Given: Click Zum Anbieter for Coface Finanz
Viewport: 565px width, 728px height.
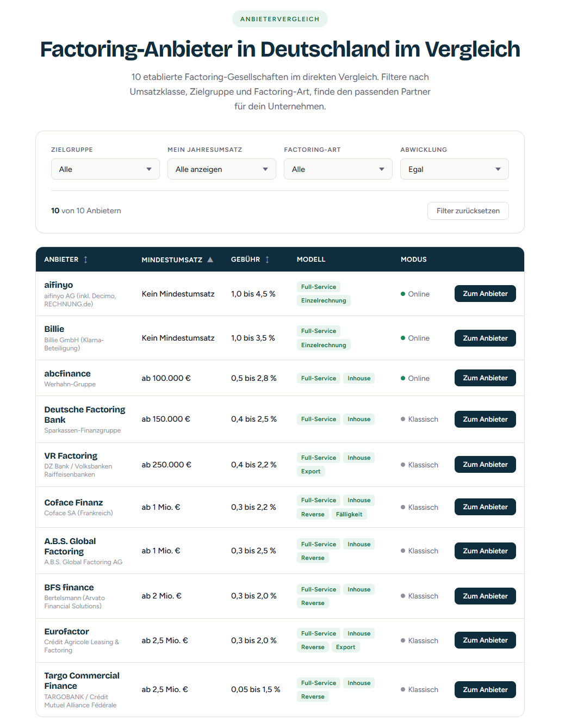Looking at the screenshot, I should point(485,507).
